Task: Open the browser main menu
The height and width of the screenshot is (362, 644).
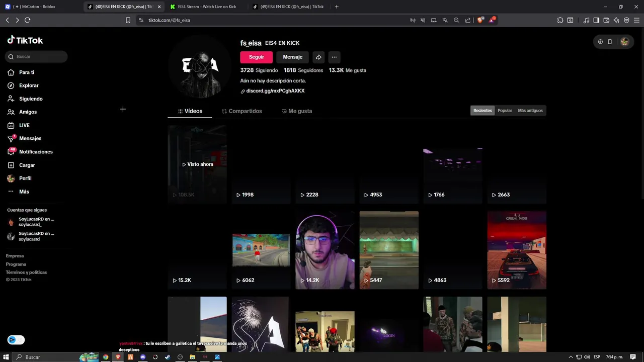Action: [x=636, y=20]
